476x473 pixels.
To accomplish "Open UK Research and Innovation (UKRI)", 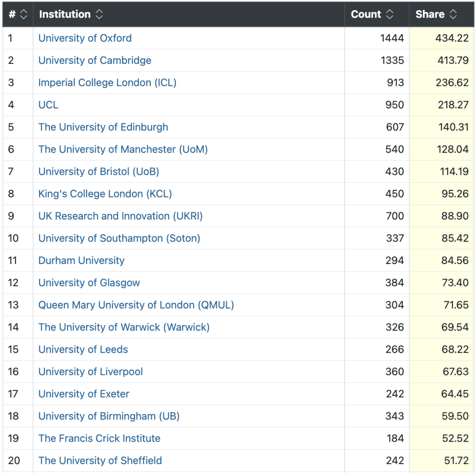I will 120,216.
